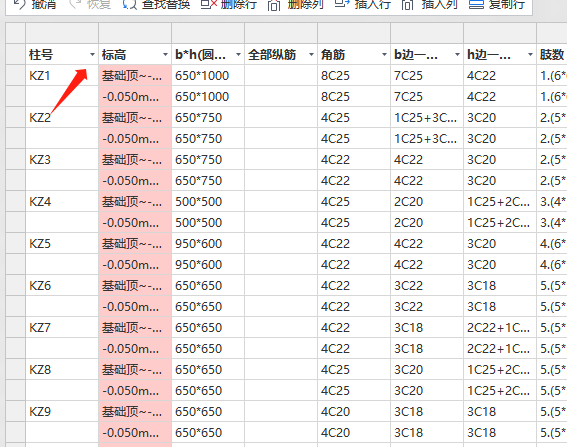
Task: Click KZ9 first-row 4C20 cell
Action: 354,411
